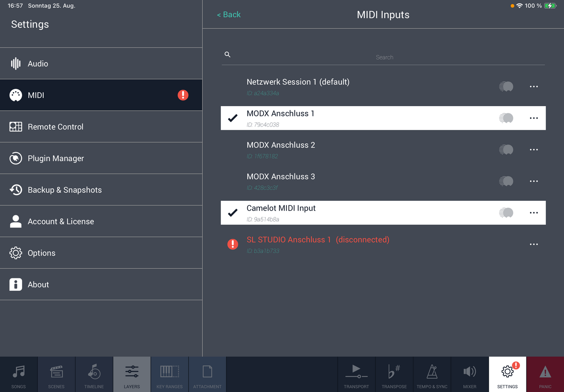This screenshot has width=564, height=392.
Task: Select Backup & Snapshots in sidebar
Action: point(101,190)
